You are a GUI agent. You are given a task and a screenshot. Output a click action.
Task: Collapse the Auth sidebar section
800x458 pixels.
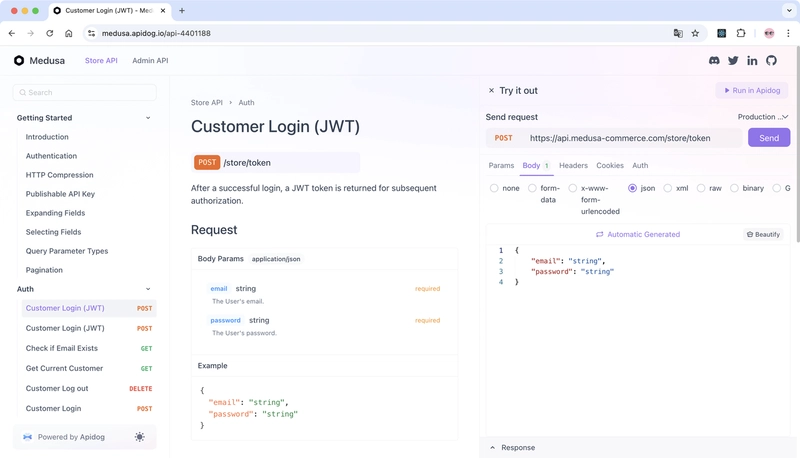click(x=148, y=289)
